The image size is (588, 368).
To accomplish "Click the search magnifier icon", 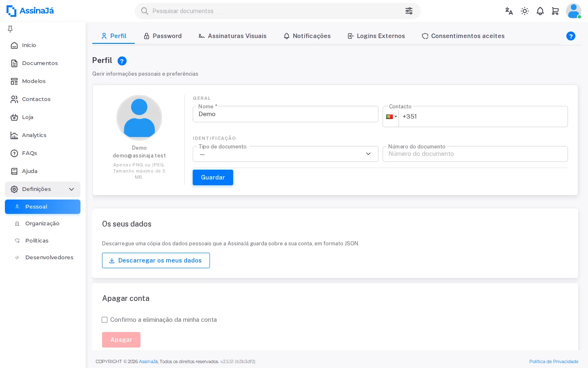I will [x=145, y=11].
